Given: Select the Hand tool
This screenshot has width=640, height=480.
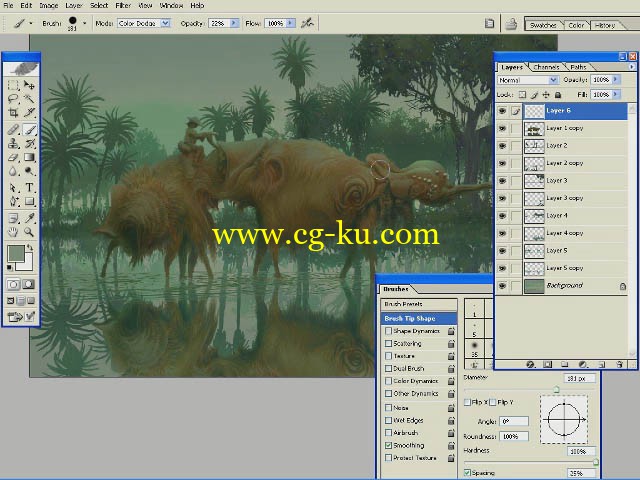Looking at the screenshot, I should coord(13,232).
